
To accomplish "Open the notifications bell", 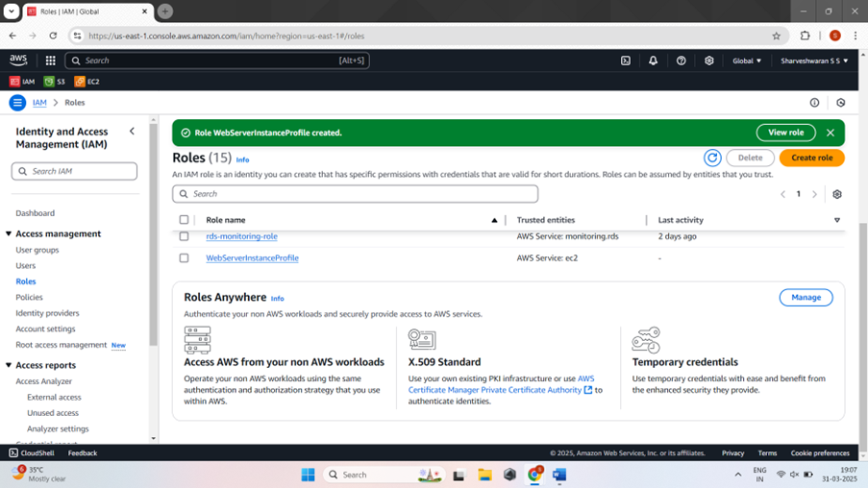I will coord(654,61).
